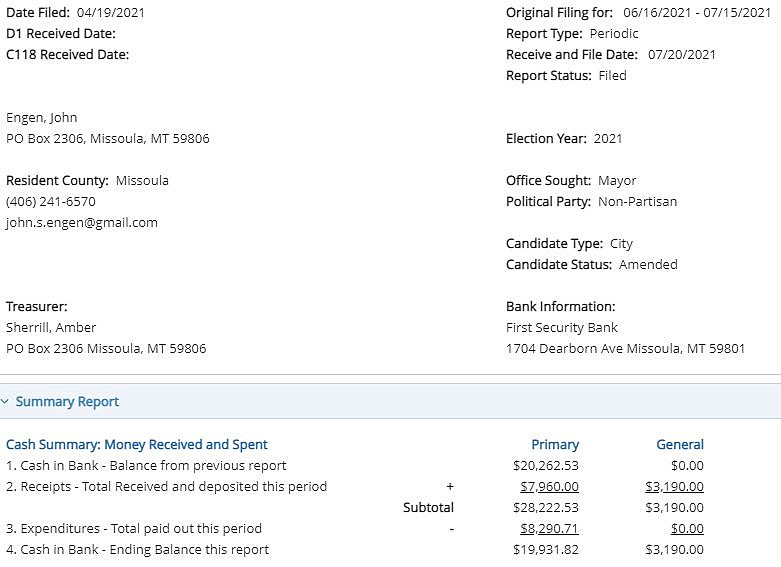
Task: Select the john.s.engen@gmail.com email text
Action: pos(82,223)
